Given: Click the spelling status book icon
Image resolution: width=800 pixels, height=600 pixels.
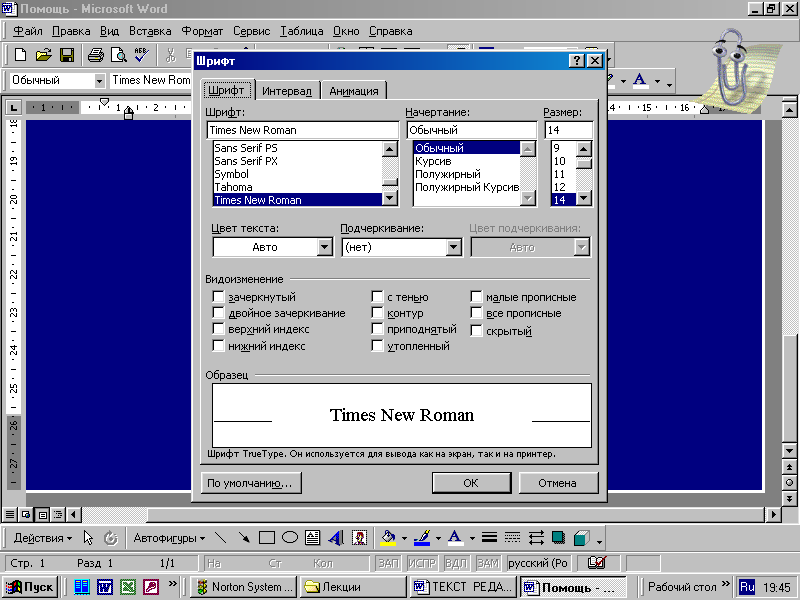Looking at the screenshot, I should point(596,563).
